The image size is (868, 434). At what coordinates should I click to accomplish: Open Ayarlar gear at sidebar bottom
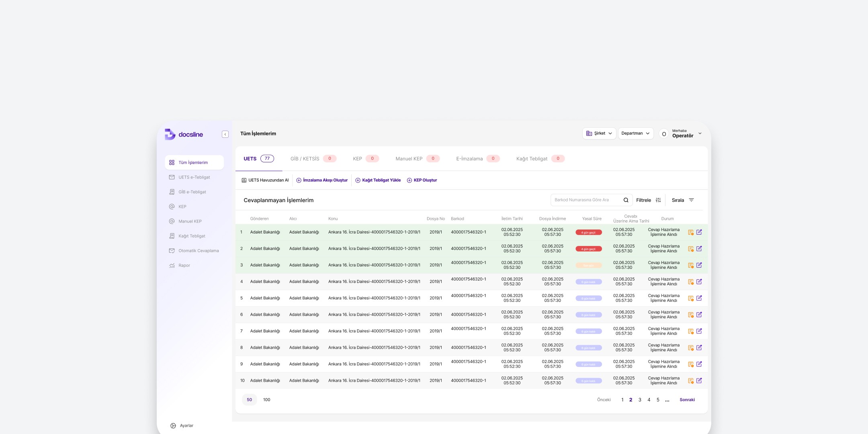[x=173, y=426]
